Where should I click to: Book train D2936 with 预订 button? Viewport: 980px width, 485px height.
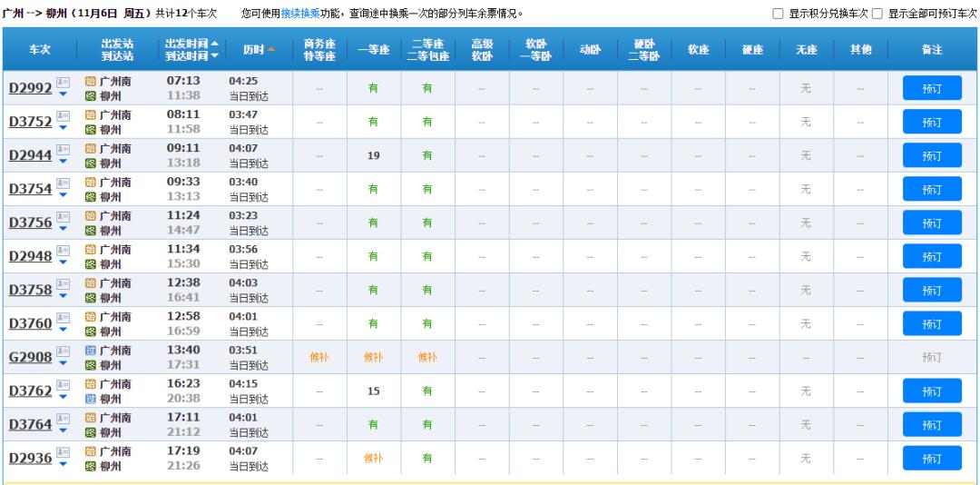[x=932, y=459]
